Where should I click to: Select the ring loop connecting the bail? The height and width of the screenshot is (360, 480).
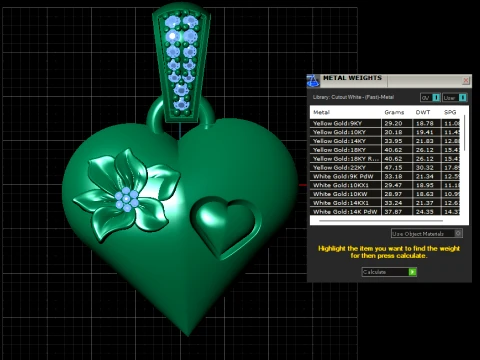coord(154,115)
